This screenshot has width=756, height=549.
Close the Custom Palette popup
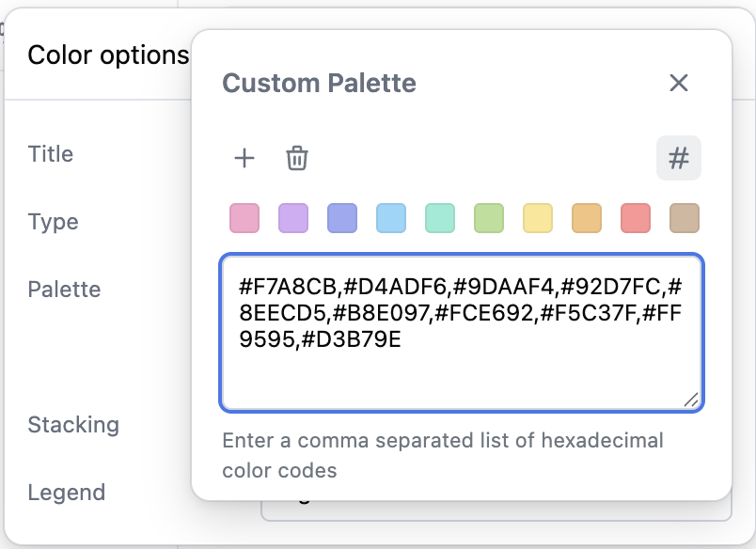(x=679, y=83)
